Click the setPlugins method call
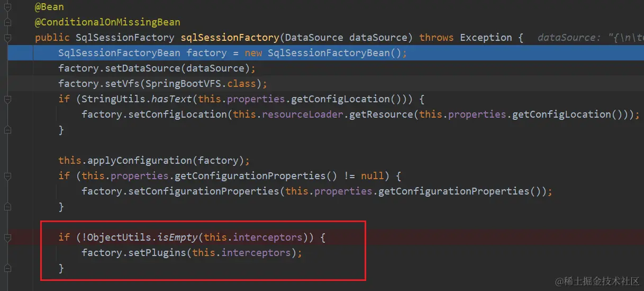This screenshot has height=291, width=644. (157, 253)
